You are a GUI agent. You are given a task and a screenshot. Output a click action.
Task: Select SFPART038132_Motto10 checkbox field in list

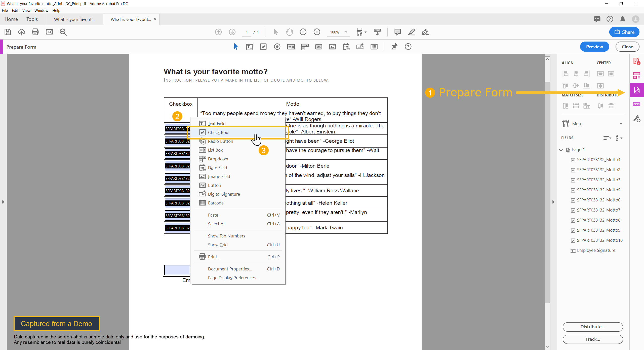coord(597,240)
